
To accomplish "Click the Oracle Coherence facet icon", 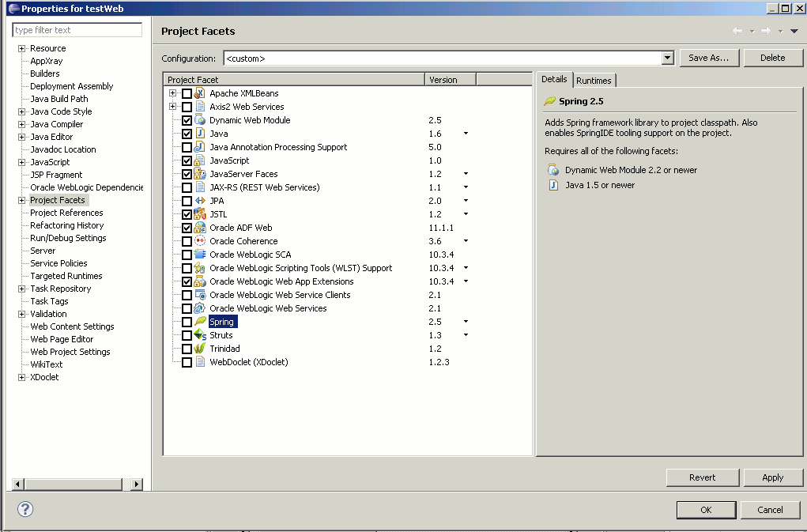I will pos(200,241).
